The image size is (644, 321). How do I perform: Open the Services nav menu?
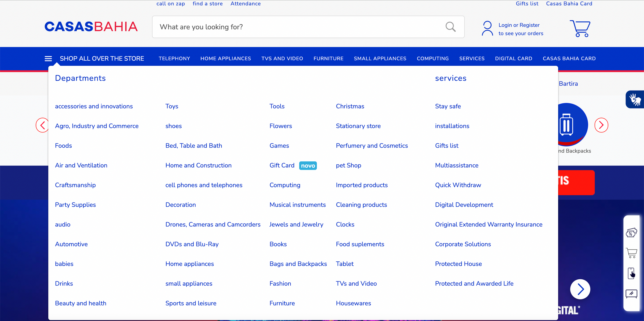(472, 59)
